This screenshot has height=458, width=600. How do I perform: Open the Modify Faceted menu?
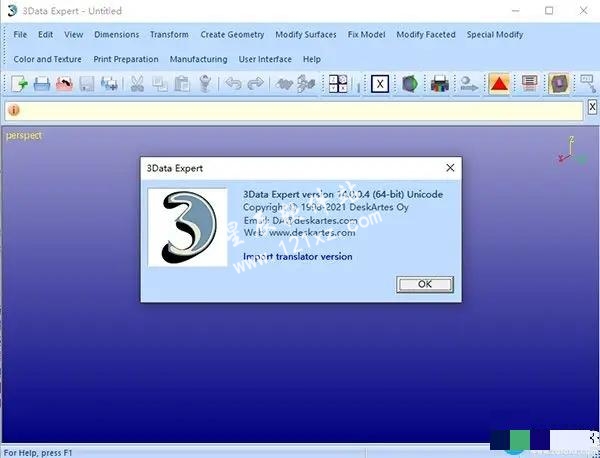click(426, 34)
